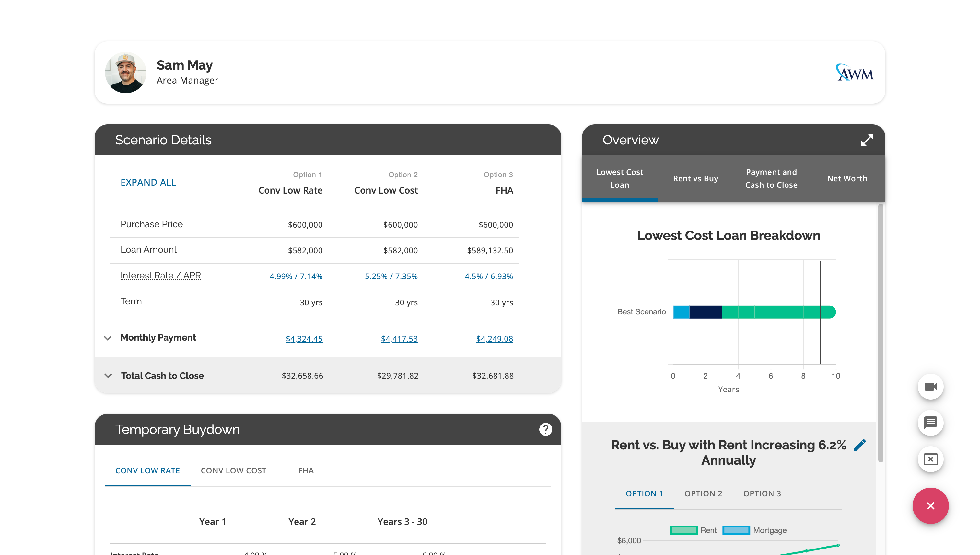
Task: Open the chat message bubble
Action: (930, 423)
